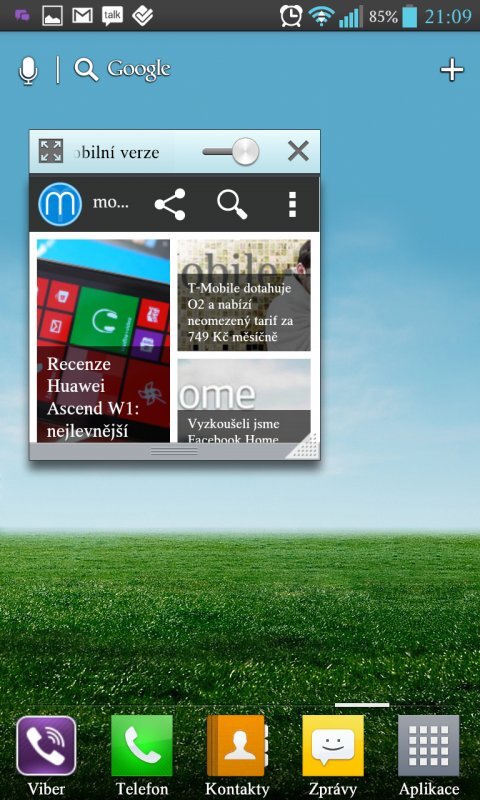The width and height of the screenshot is (480, 800).
Task: Expand floating window to full screen
Action: tap(50, 151)
